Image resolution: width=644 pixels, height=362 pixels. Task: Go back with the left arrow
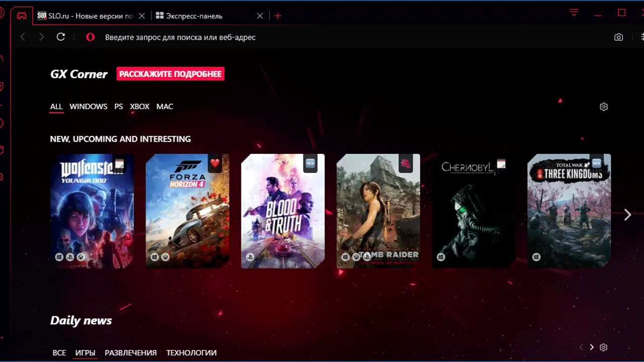coord(23,37)
